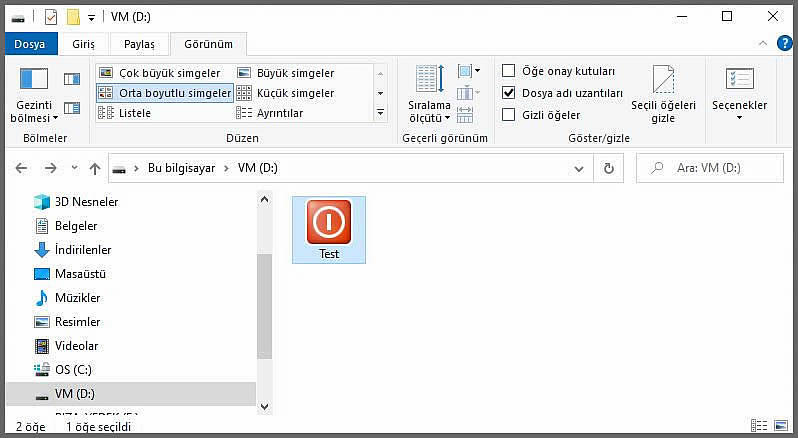Open Videolar in navigation pane
798x438 pixels.
coord(66,346)
